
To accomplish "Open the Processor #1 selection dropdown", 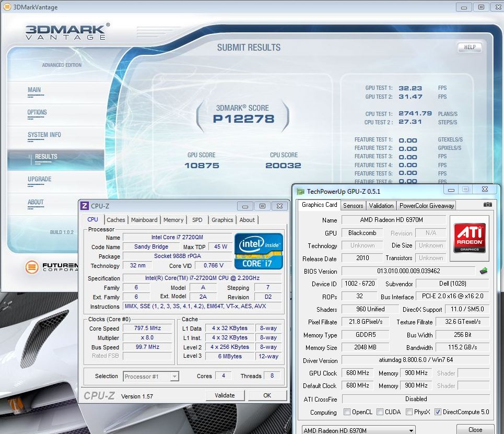I will point(151,376).
